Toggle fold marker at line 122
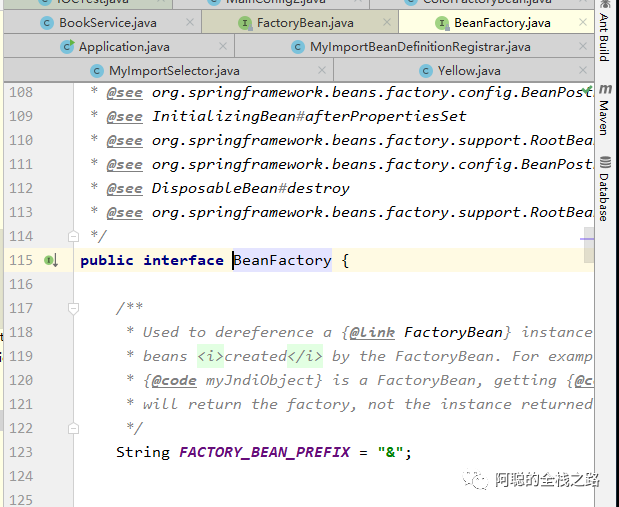The image size is (619, 507). point(73,428)
